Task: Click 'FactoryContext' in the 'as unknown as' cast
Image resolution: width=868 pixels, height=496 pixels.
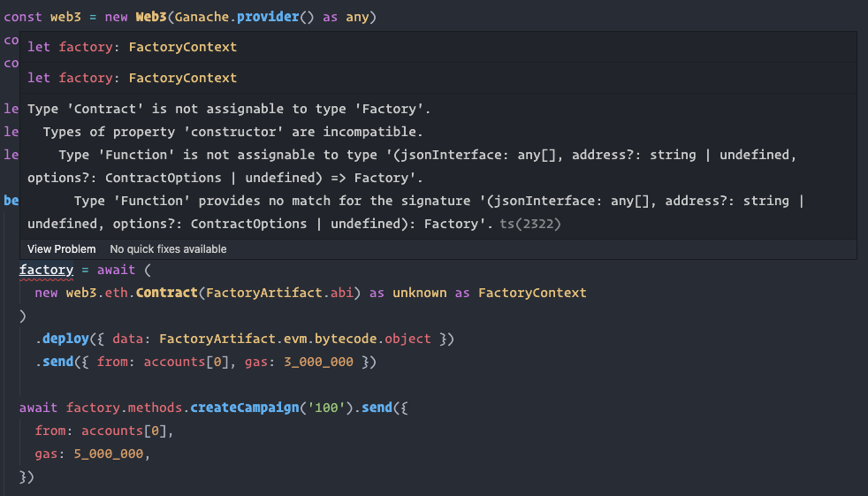Action: coord(532,293)
